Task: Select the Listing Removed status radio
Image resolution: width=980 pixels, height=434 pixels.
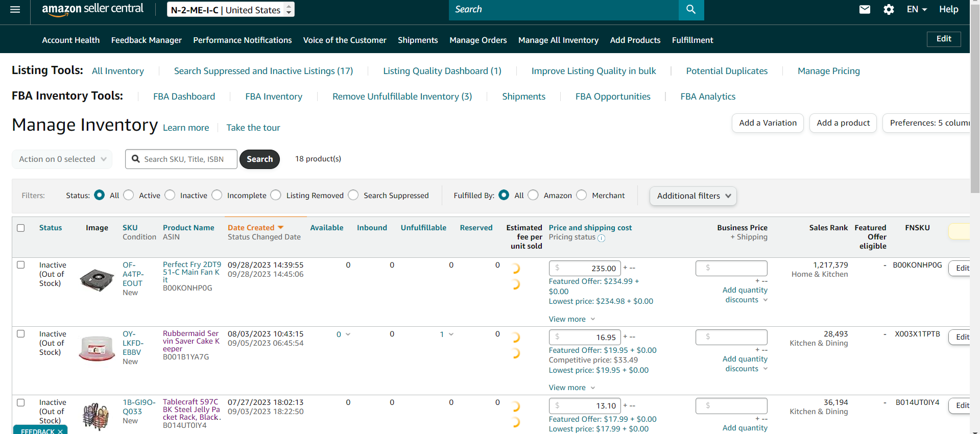Action: (276, 195)
